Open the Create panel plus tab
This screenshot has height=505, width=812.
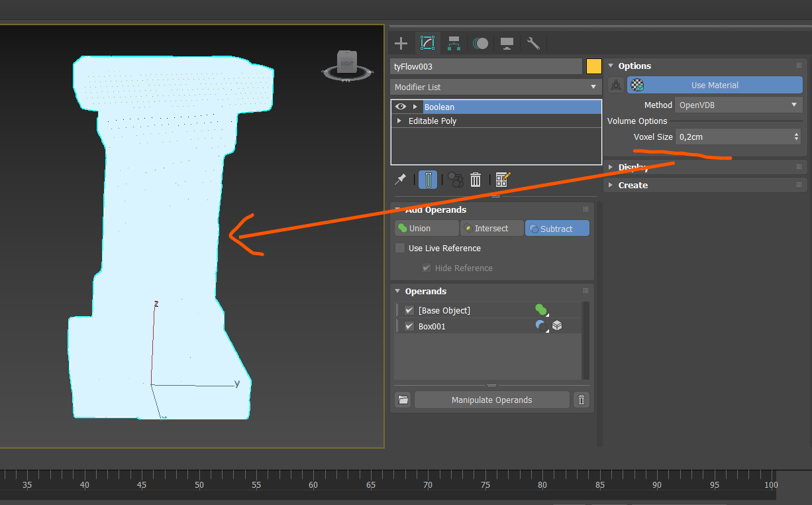tap(401, 44)
